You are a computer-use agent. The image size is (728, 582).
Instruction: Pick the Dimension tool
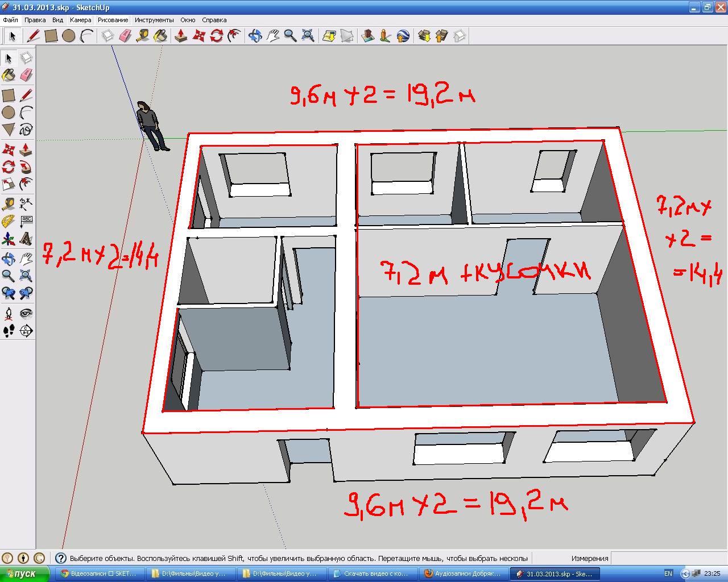click(x=26, y=203)
